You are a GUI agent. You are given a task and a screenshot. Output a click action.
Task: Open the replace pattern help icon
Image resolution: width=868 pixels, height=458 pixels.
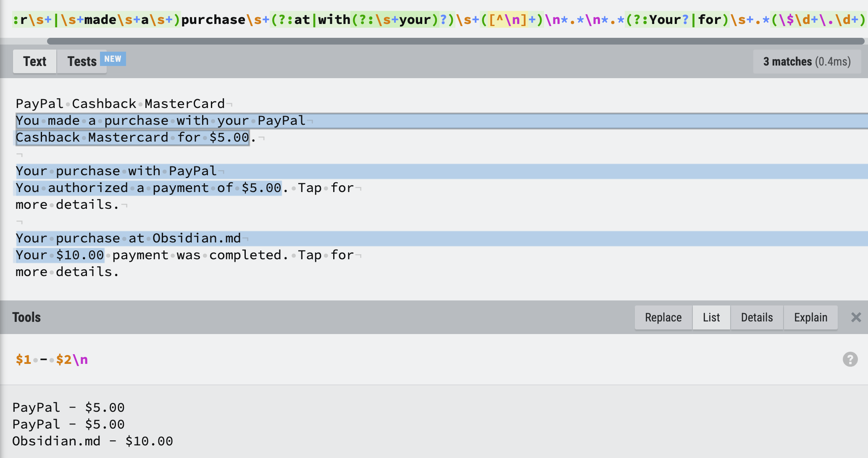[850, 359]
